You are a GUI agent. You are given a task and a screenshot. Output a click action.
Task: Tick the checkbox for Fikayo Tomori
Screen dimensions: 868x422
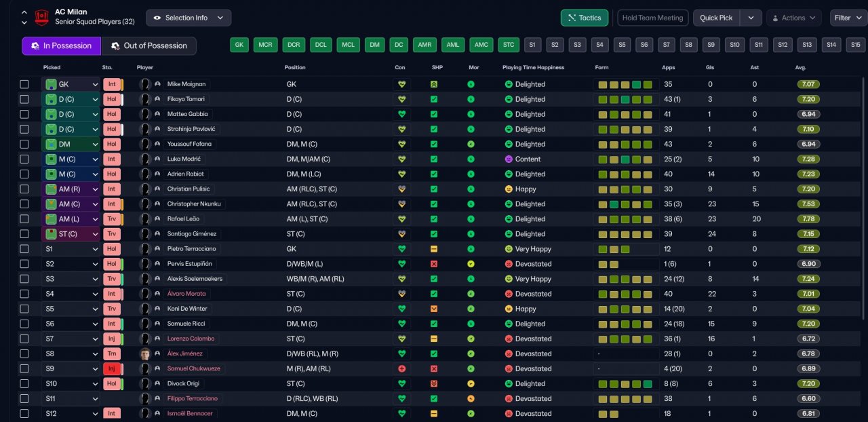point(24,99)
